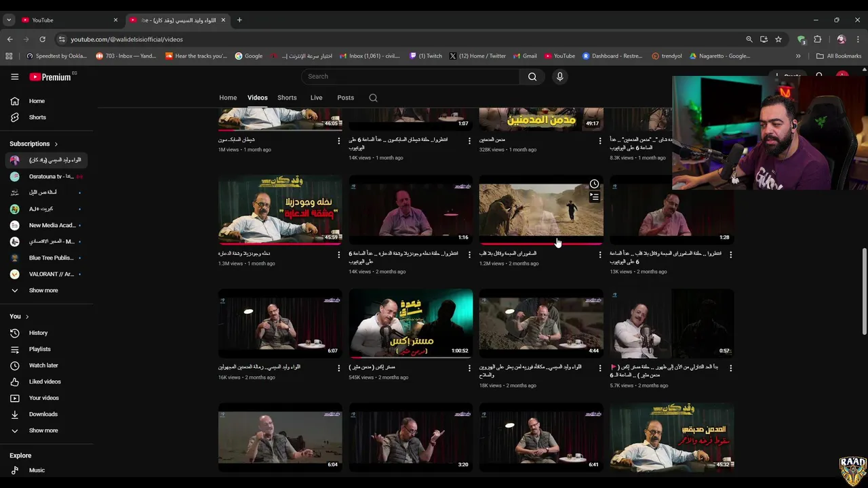868x488 pixels.
Task: Open Playlists in the sidebar
Action: 47,349
